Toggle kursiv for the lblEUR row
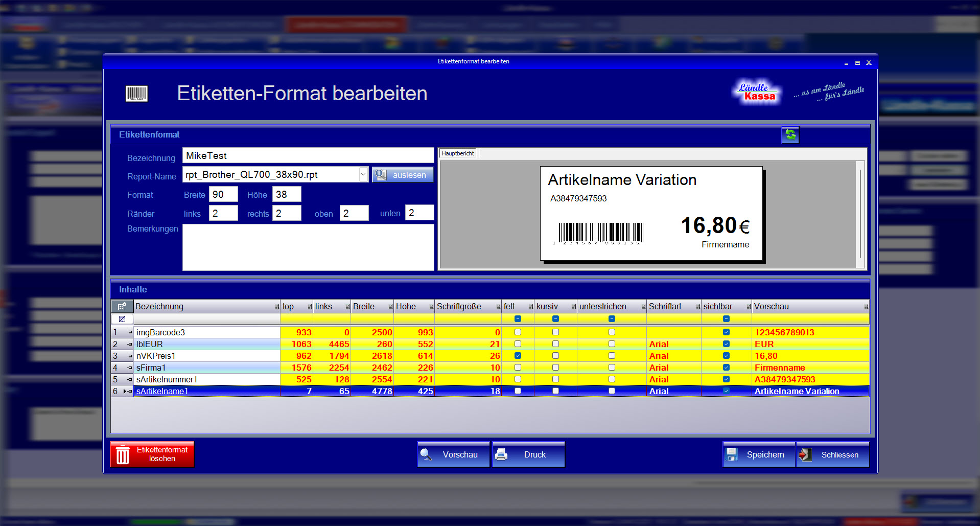Image resolution: width=980 pixels, height=526 pixels. pyautogui.click(x=555, y=344)
